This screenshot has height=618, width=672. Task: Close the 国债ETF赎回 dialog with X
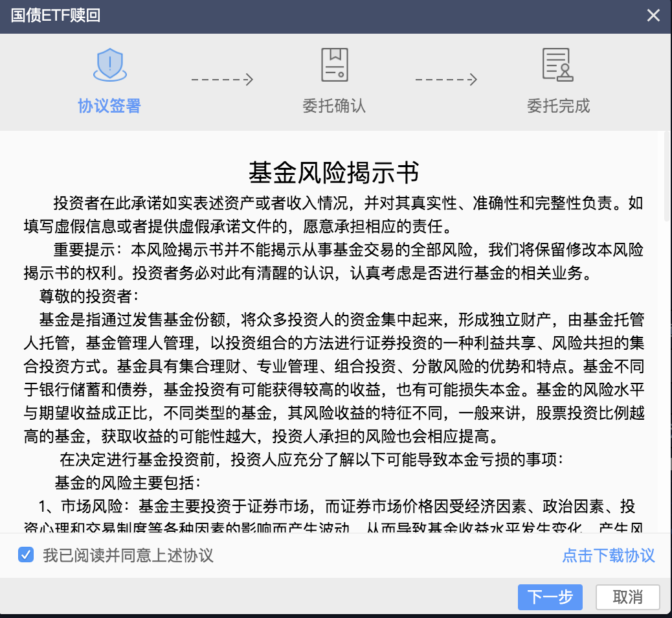[x=654, y=16]
